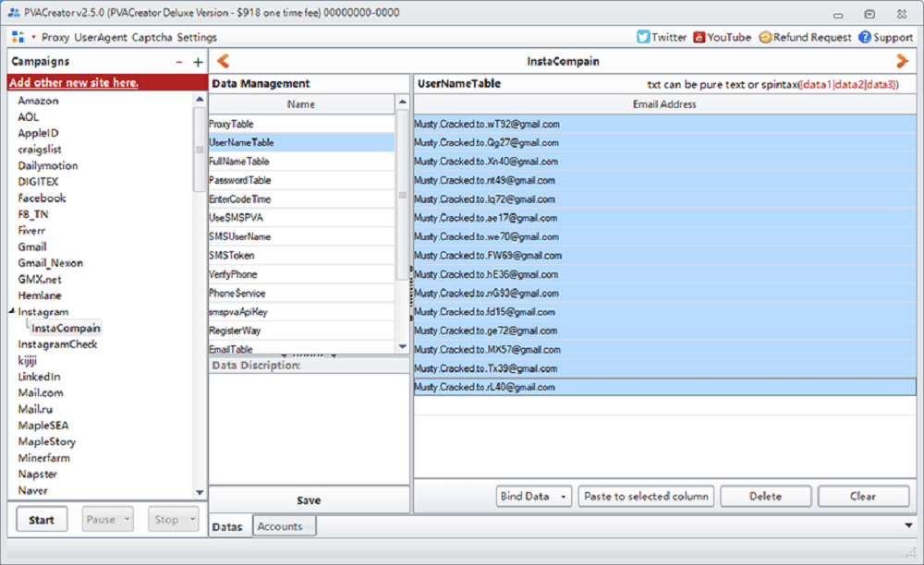924x565 pixels.
Task: Select the Amazon campaign
Action: pyautogui.click(x=38, y=101)
